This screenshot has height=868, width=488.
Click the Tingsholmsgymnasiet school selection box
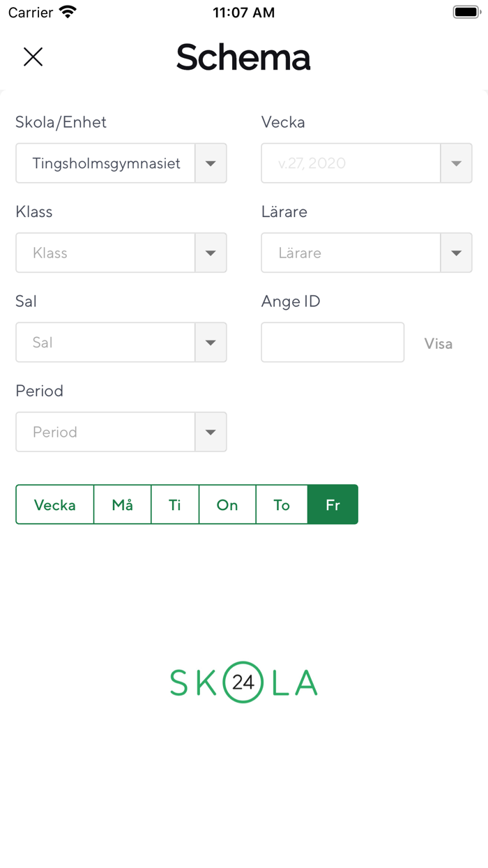(106, 163)
